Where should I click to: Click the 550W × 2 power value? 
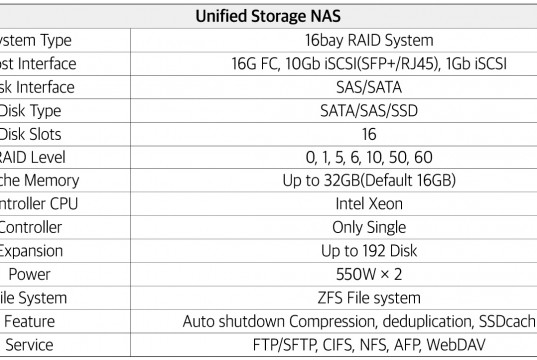369,274
